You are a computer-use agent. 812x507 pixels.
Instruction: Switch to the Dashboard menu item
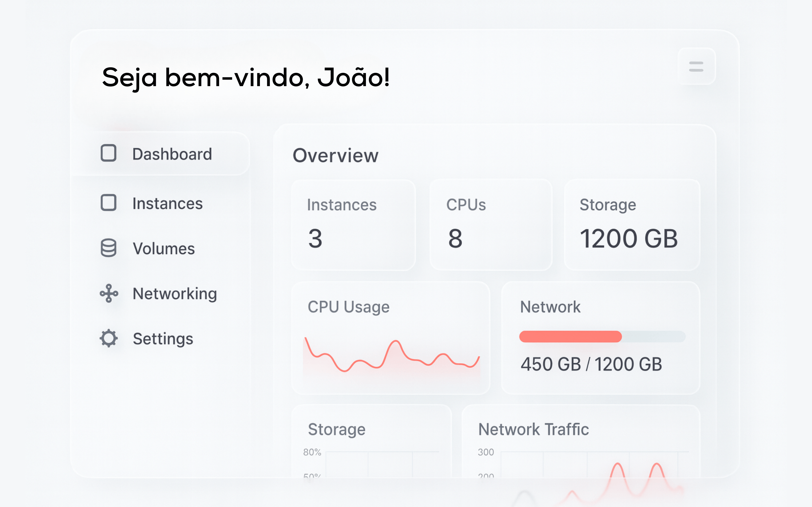click(172, 154)
